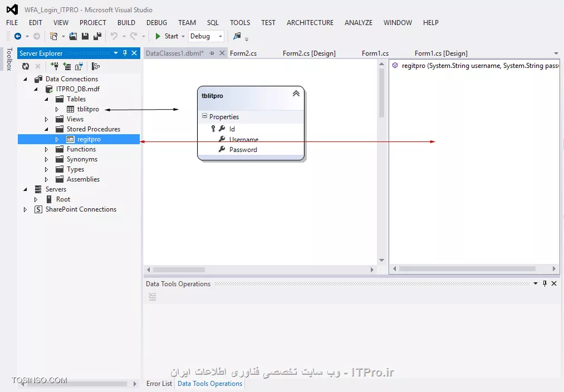Image resolution: width=564 pixels, height=392 pixels.
Task: Click the pin icon of Server Explorer
Action: pyautogui.click(x=125, y=53)
